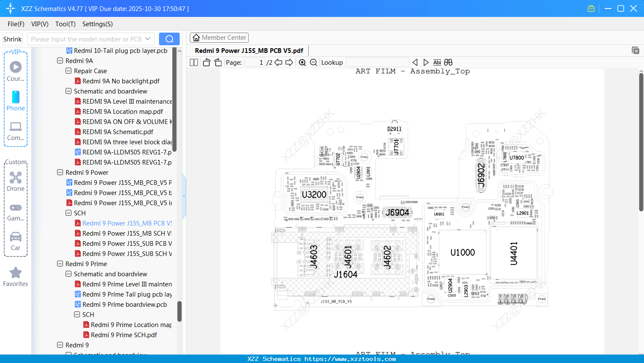
Task: Go to the next page arrow
Action: (289, 63)
